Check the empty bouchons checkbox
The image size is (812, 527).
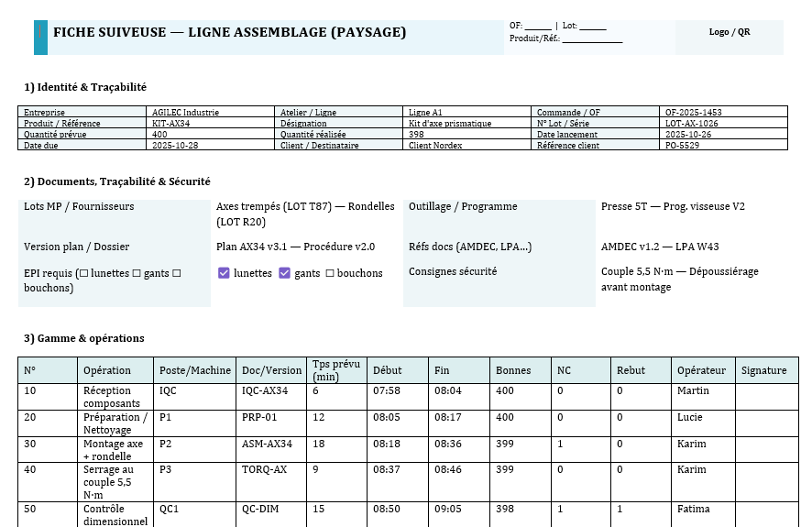pos(330,273)
